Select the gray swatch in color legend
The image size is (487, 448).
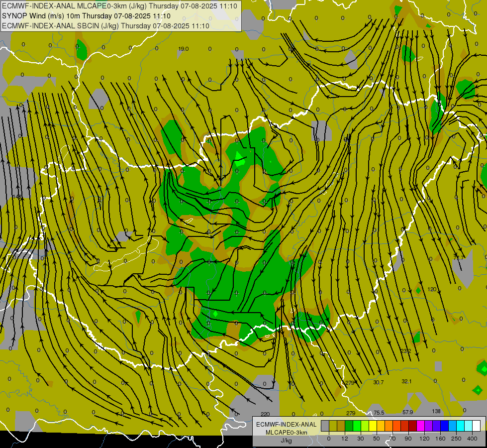[325, 426]
